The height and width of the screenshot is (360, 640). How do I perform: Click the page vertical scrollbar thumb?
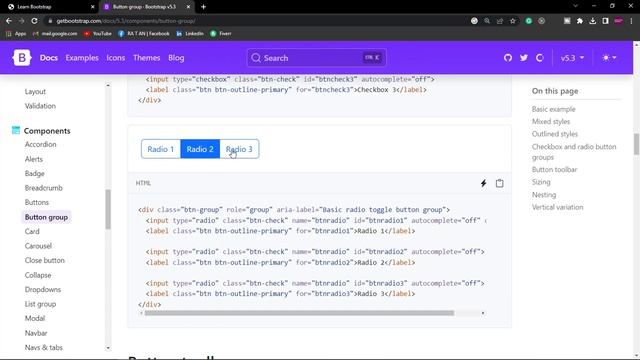(x=636, y=144)
